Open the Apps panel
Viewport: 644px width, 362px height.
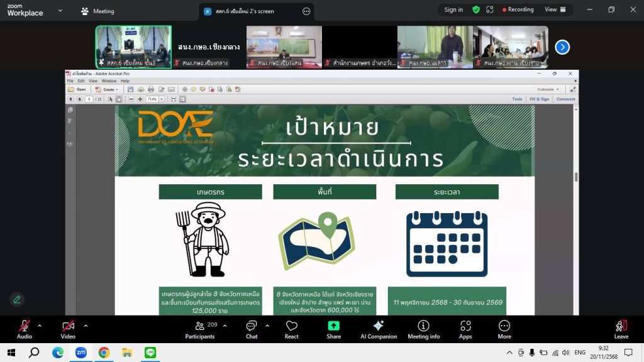[465, 329]
